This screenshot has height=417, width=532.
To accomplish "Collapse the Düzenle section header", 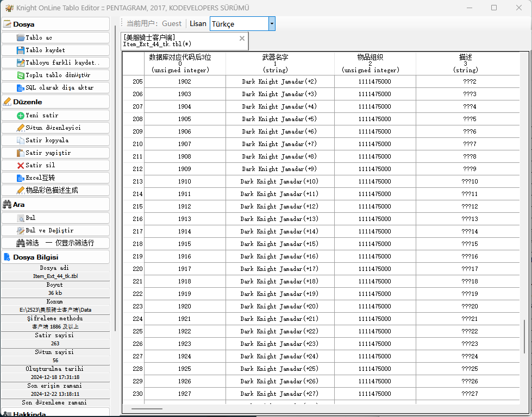I will tap(55, 102).
